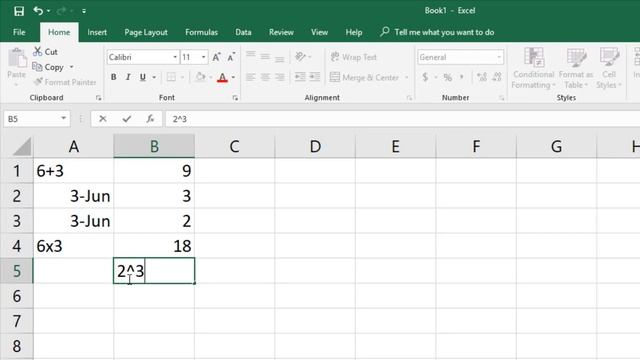Click the Fill Color bucket icon

click(x=200, y=77)
